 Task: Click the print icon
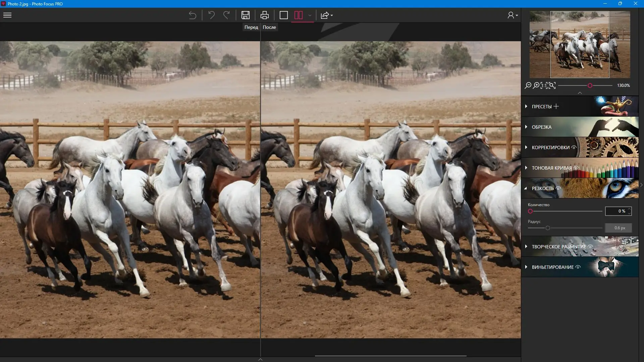[264, 15]
